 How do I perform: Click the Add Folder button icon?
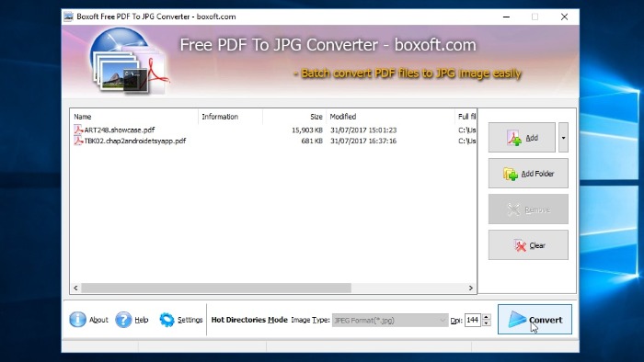point(511,174)
